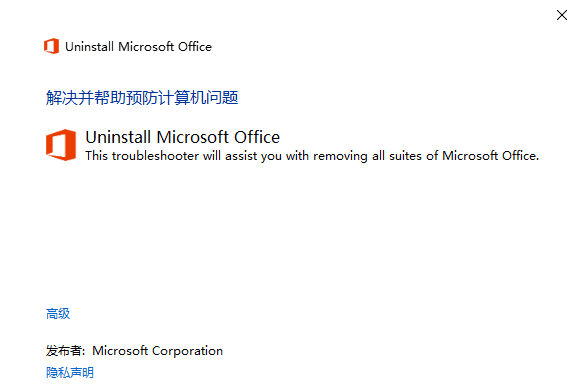View the privacy statement at the bottom
The height and width of the screenshot is (390, 585).
(70, 372)
